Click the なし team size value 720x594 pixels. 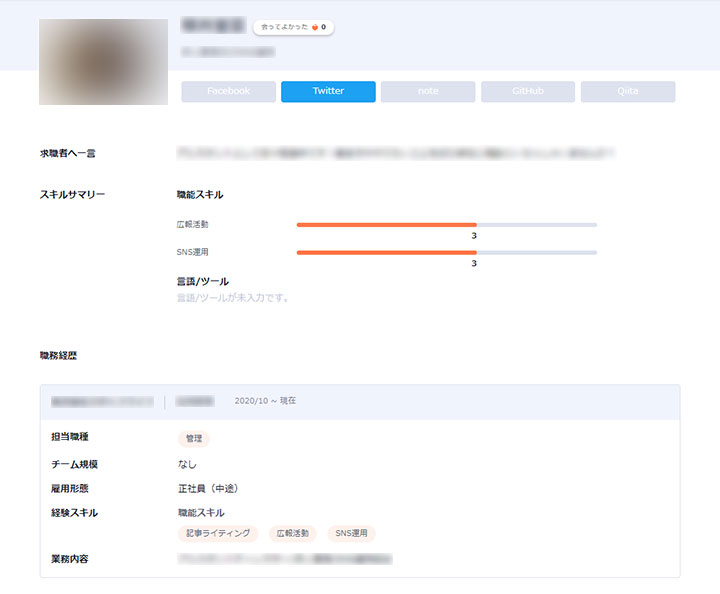click(187, 465)
